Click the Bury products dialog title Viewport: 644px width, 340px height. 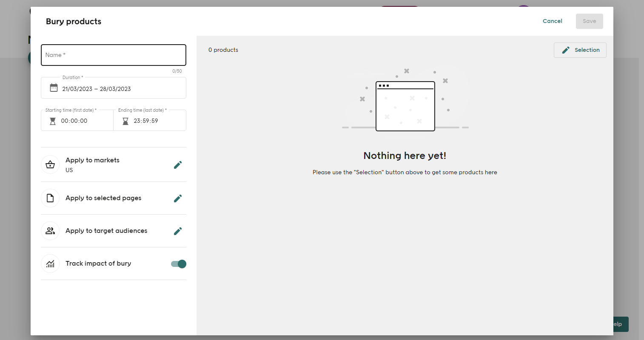(x=74, y=21)
